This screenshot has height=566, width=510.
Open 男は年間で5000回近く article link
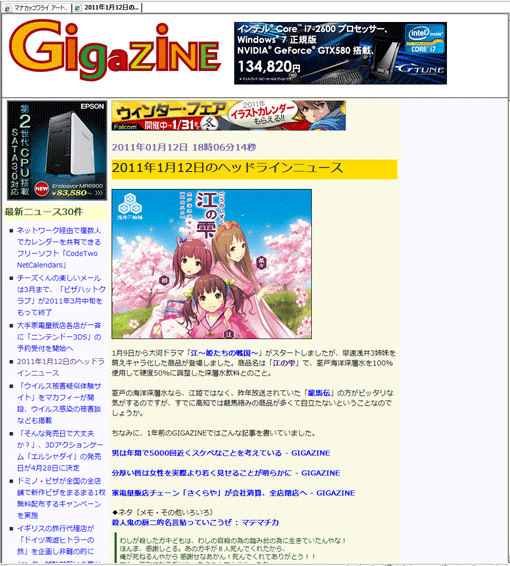[x=221, y=453]
